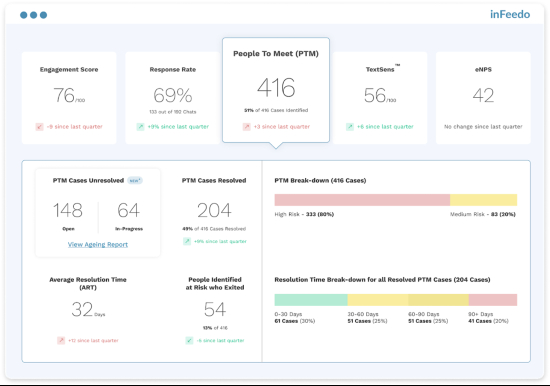Click the green trend icon under People Identified at Risk

(189, 340)
